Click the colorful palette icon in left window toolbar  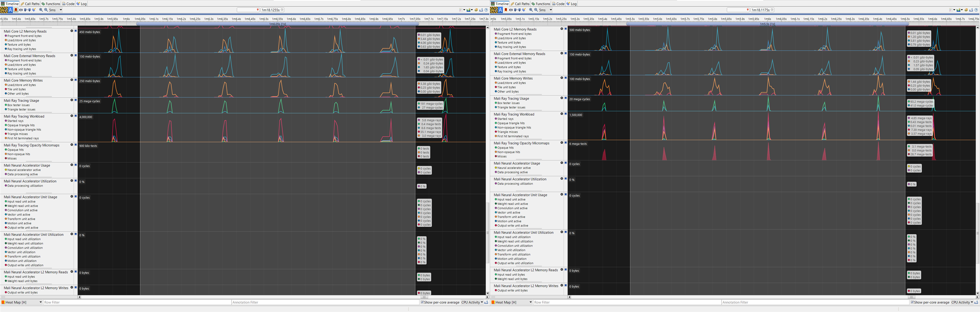click(476, 10)
